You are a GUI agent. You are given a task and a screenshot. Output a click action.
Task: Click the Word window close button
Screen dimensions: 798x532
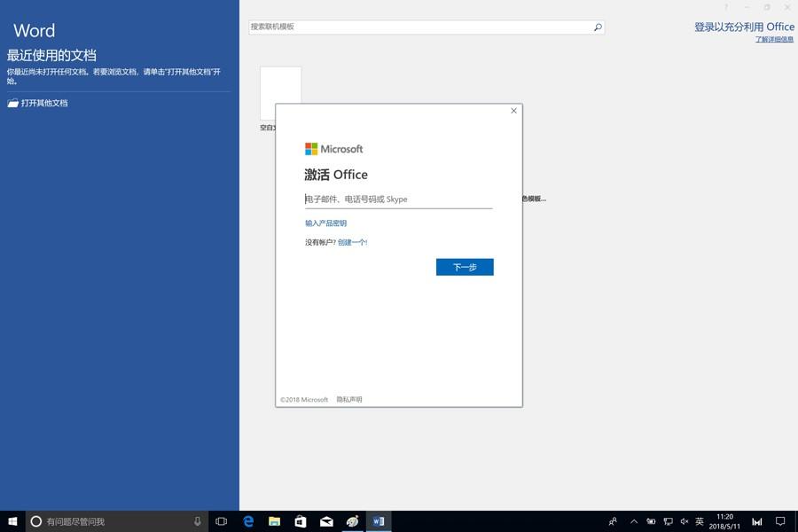(787, 7)
